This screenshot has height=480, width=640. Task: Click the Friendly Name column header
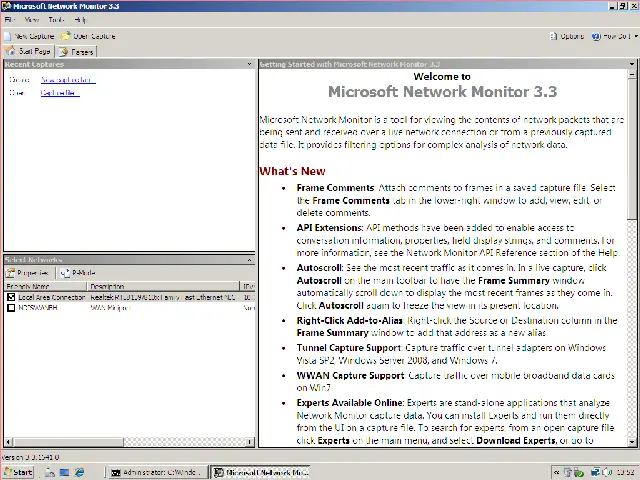tap(45, 286)
